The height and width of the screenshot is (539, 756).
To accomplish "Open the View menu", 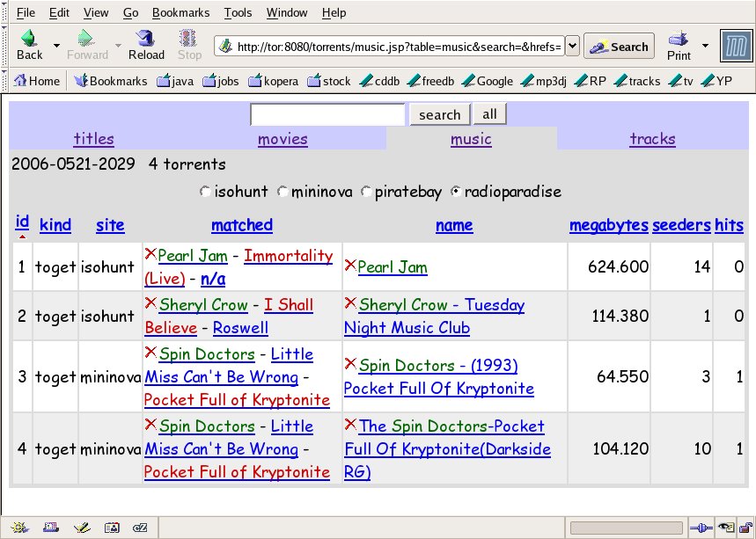I will click(x=95, y=12).
